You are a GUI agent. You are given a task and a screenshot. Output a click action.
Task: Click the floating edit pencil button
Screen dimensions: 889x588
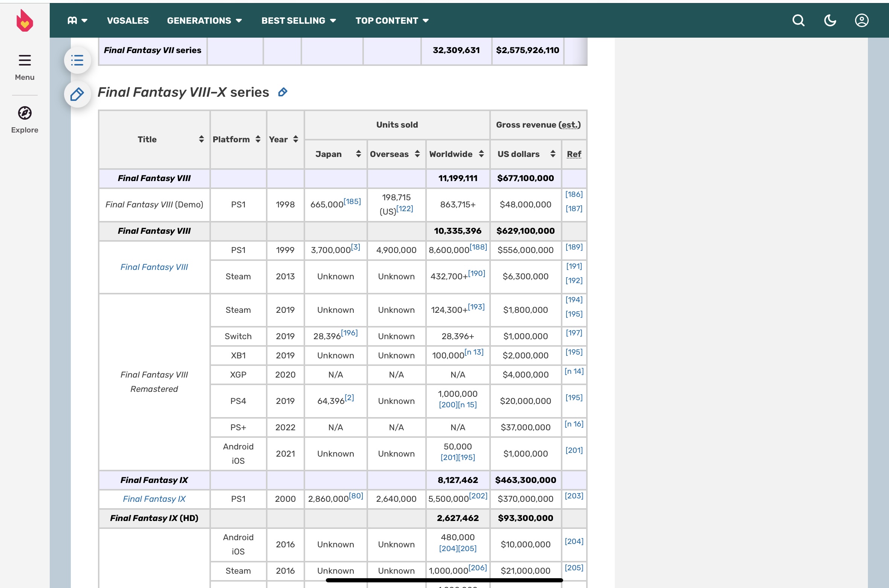pyautogui.click(x=77, y=94)
